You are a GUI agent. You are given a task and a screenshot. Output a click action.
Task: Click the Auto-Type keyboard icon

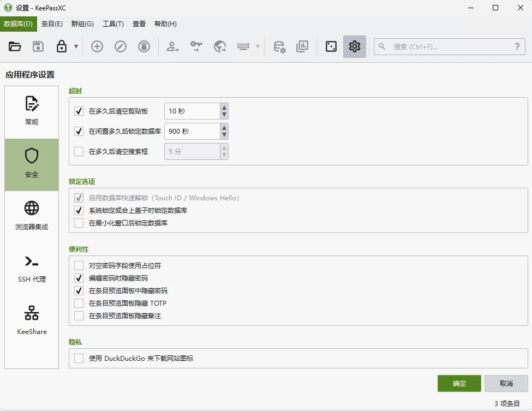point(243,46)
